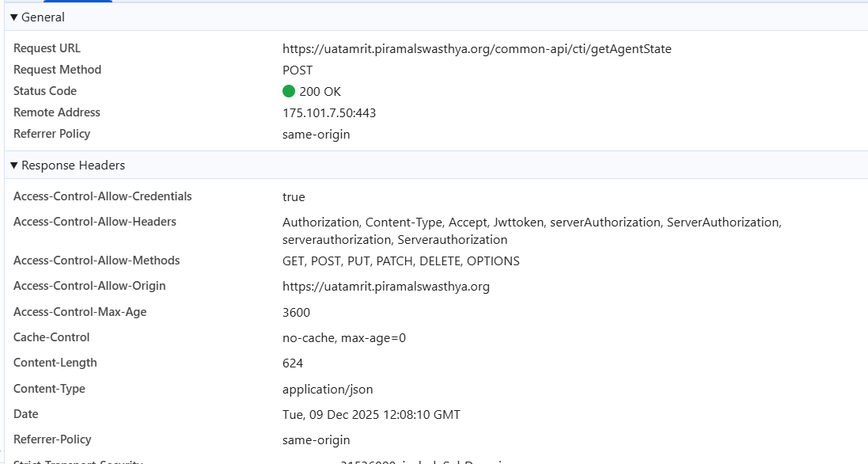Select the Access-Control-Max-Age value 3600

[296, 313]
